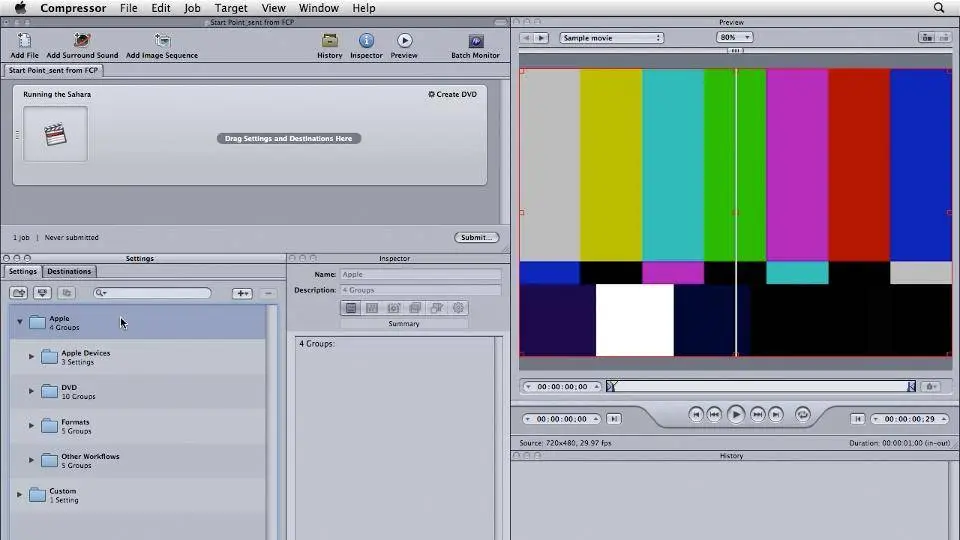Select the Custom group row
The width and height of the screenshot is (960, 540).
[x=138, y=495]
